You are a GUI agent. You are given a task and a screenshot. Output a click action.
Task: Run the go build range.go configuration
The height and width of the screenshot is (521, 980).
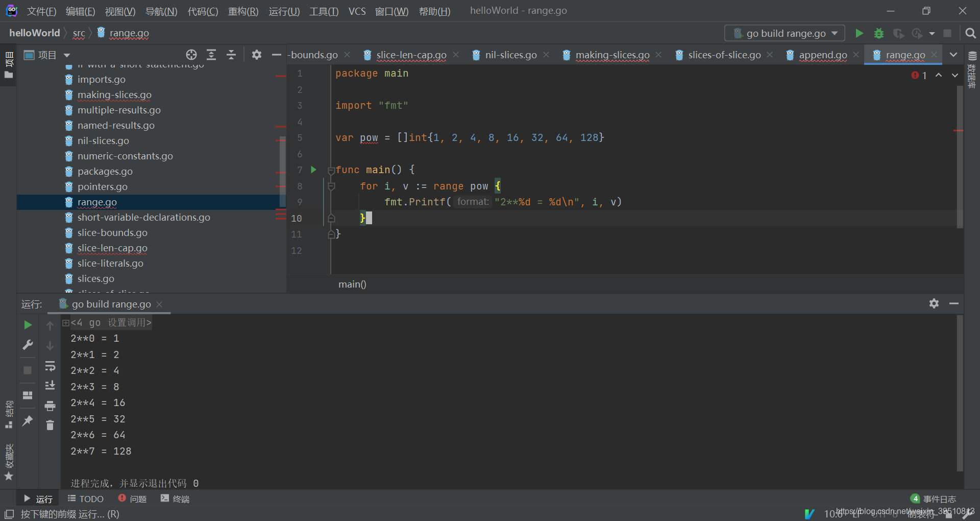pos(860,33)
